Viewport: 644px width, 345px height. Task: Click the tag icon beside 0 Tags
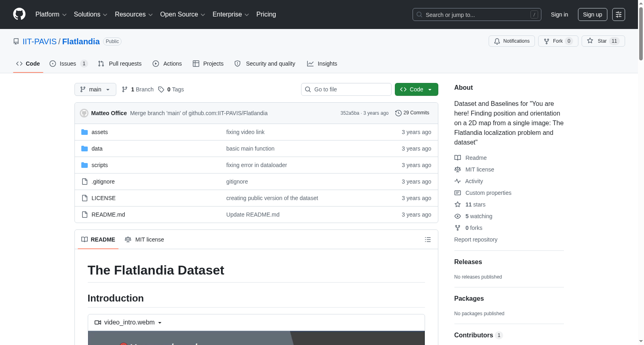point(161,89)
